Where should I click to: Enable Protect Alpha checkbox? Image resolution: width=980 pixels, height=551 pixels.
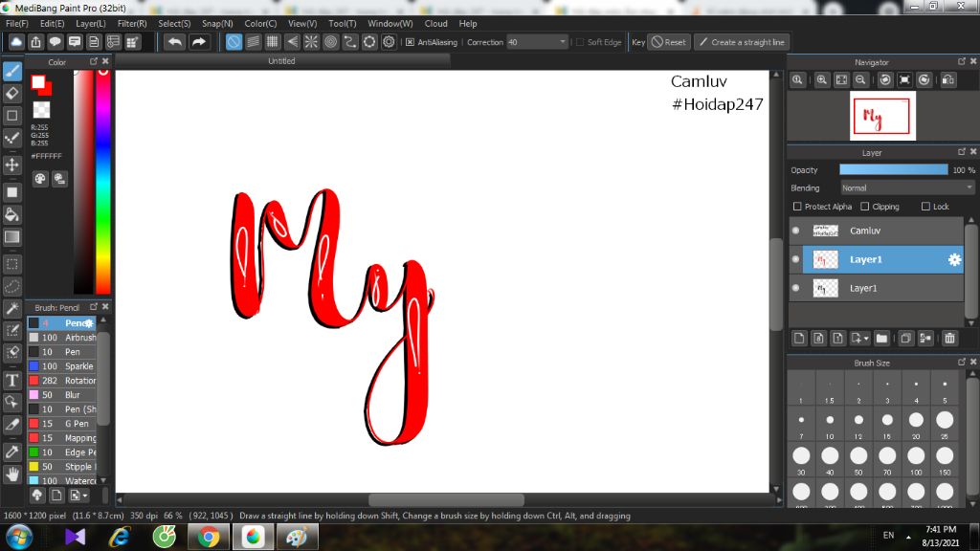click(797, 207)
